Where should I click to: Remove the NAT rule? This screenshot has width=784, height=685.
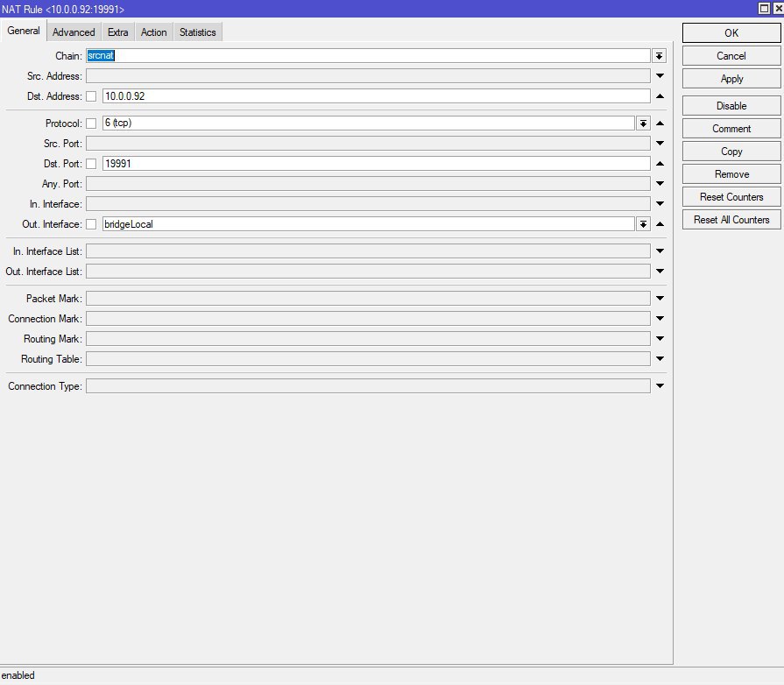731,174
